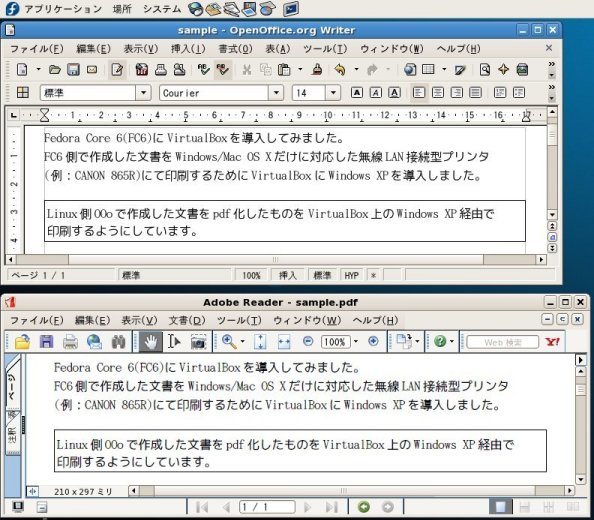This screenshot has width=594, height=520.
Task: Toggle HYP hyperlink mode in status bar
Action: (351, 275)
